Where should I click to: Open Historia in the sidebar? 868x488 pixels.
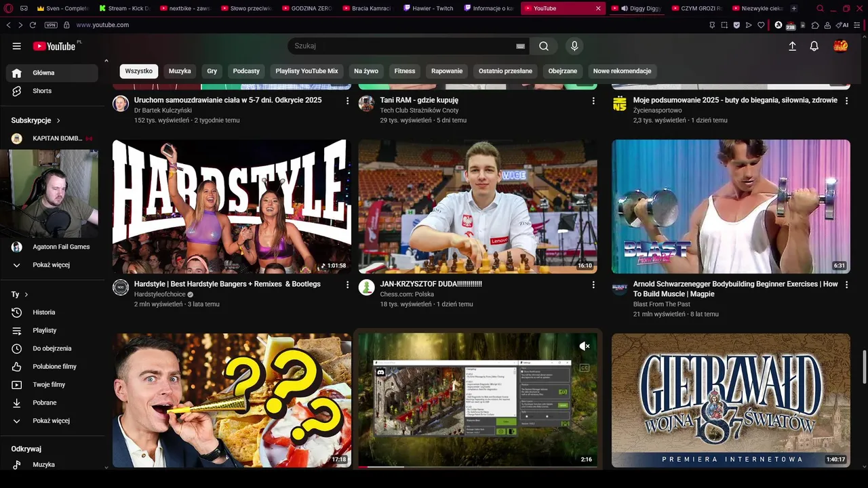pos(52,312)
